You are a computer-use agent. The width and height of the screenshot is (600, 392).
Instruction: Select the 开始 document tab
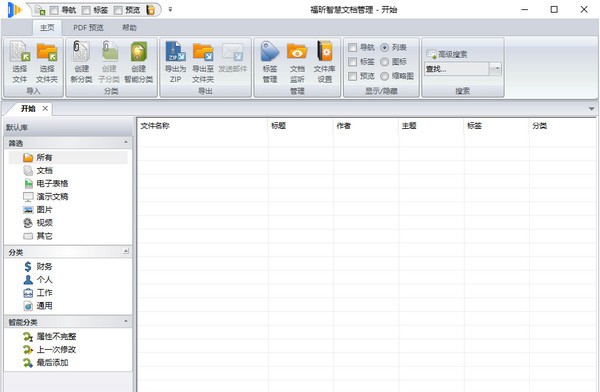pos(28,109)
